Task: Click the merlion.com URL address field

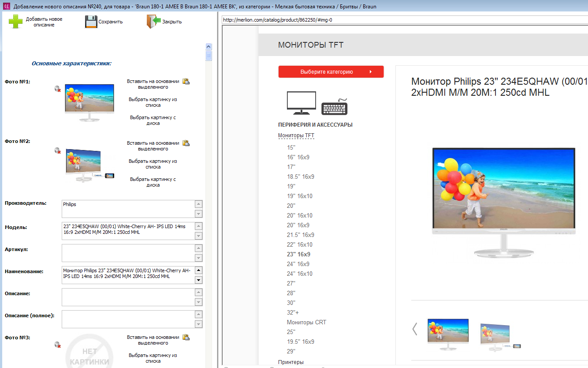Action: (x=405, y=20)
